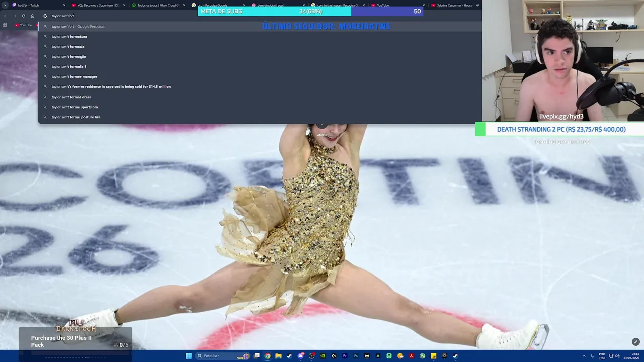Click the browser forward arrow
644x362 pixels.
pyautogui.click(x=14, y=16)
